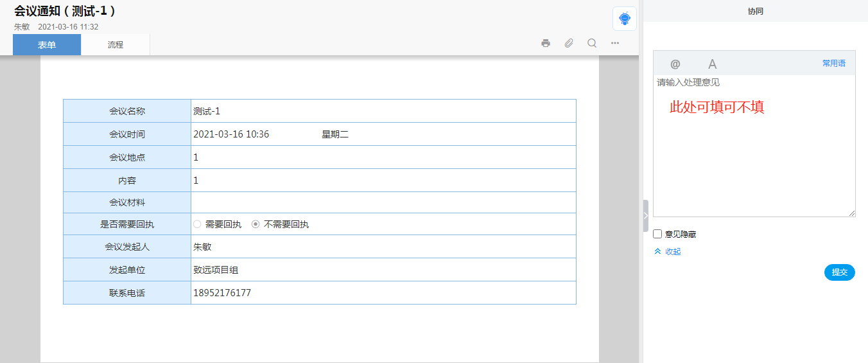Select the 不需要回执 radio button
Image resolution: width=868 pixels, height=363 pixels.
tap(256, 224)
